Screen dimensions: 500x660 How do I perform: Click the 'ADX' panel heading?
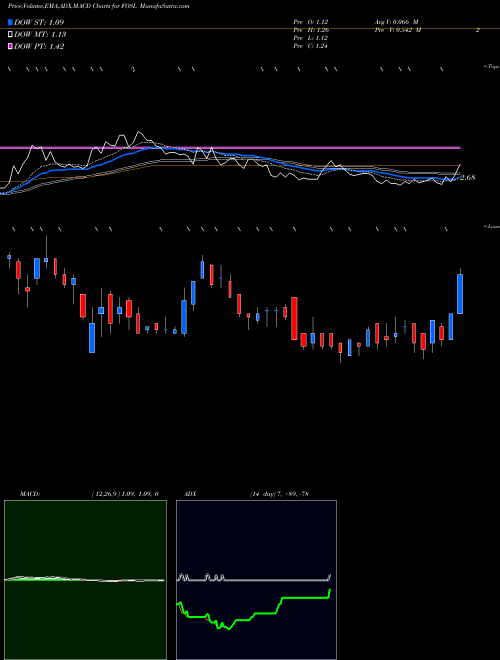(x=190, y=494)
